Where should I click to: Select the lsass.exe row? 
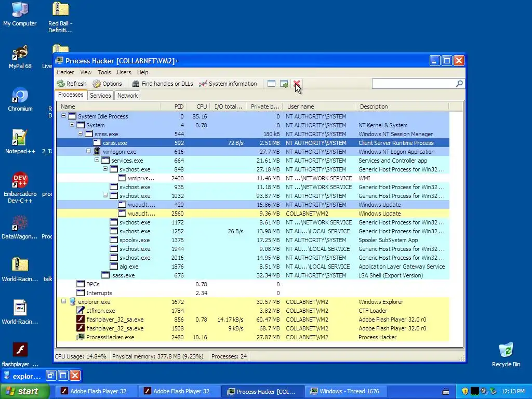[x=253, y=275]
